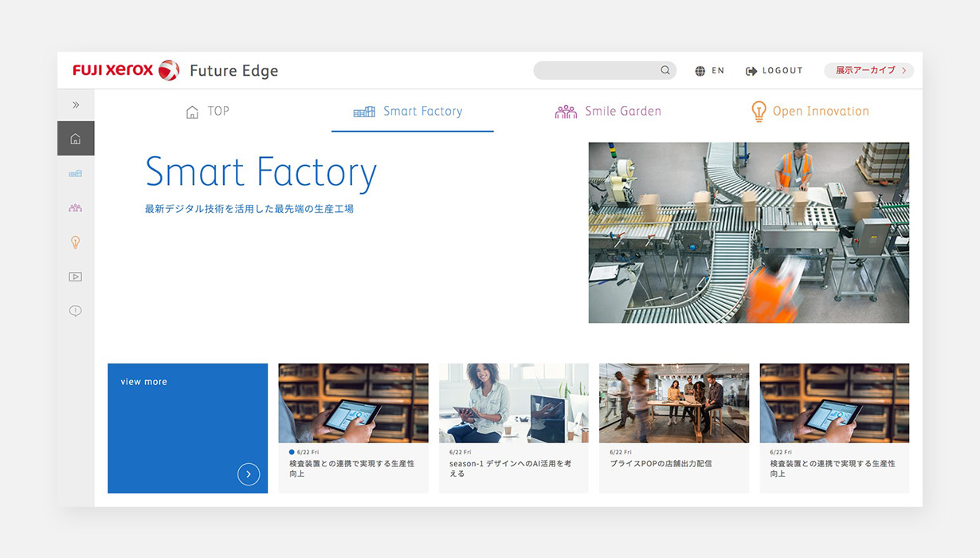Switch language using the EN globe
This screenshot has height=558, width=980.
tap(709, 71)
